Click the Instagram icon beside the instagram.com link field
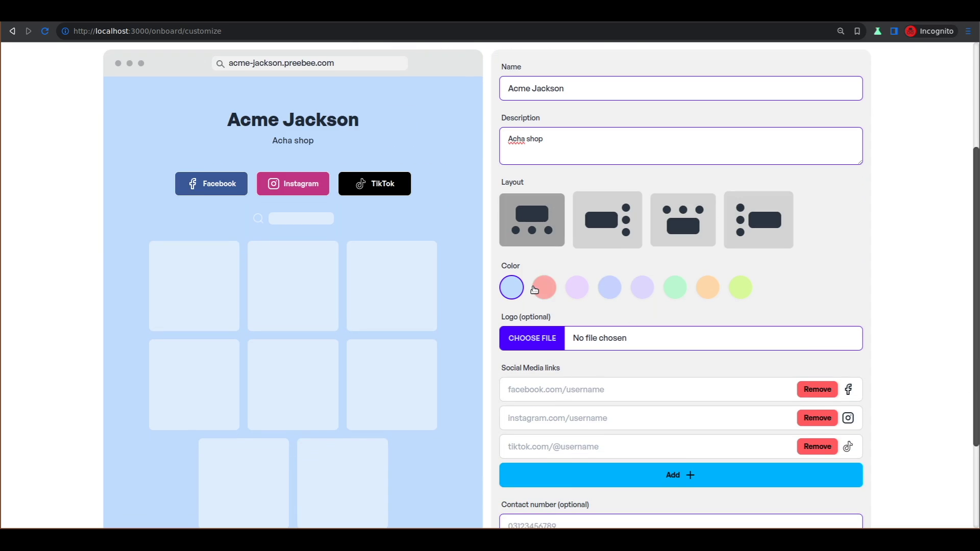 848,418
